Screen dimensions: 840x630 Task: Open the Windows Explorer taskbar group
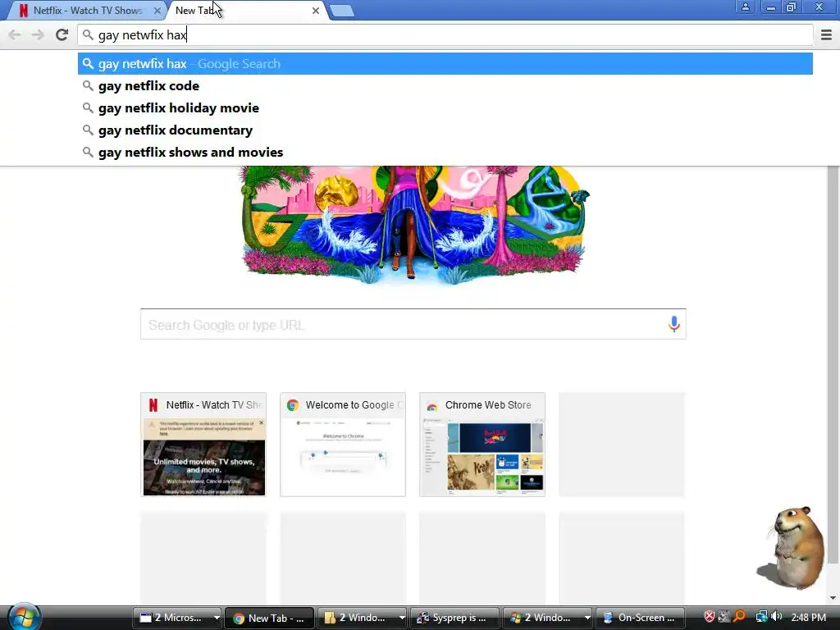[358, 618]
